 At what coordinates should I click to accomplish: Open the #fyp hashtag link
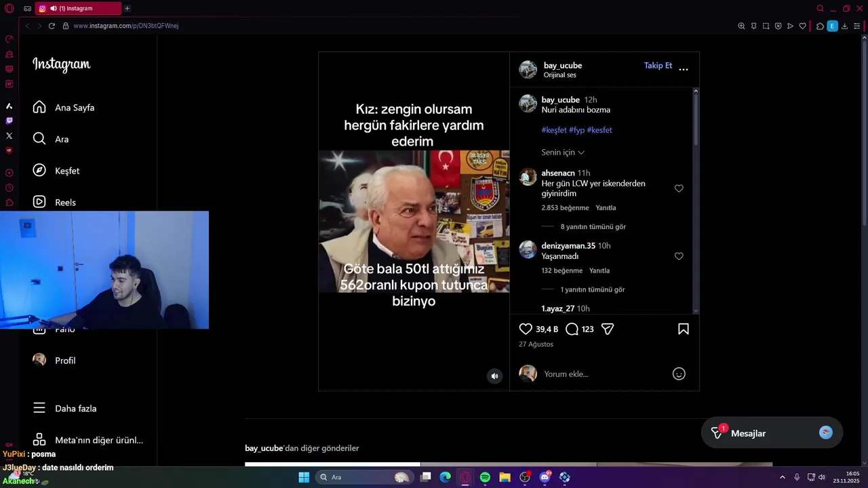576,130
